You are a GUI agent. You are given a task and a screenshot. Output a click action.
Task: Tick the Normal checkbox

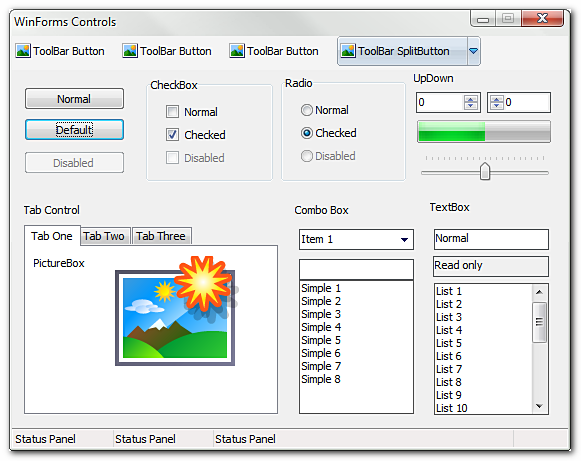(172, 112)
